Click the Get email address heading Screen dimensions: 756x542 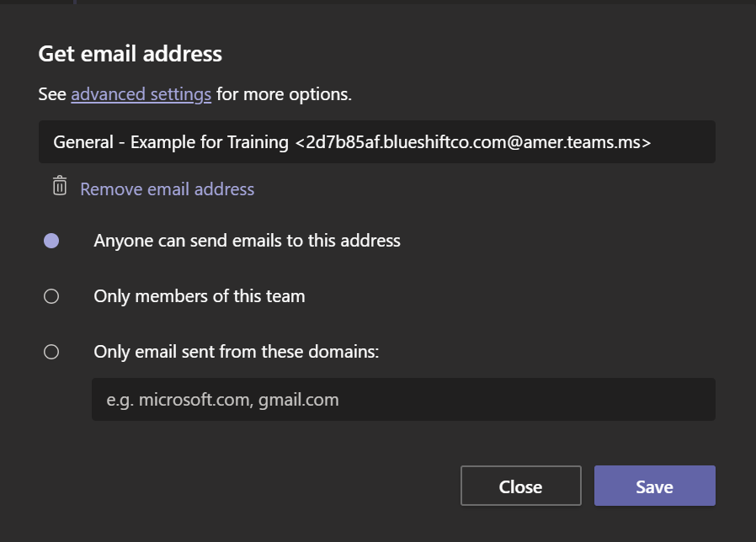pyautogui.click(x=130, y=54)
